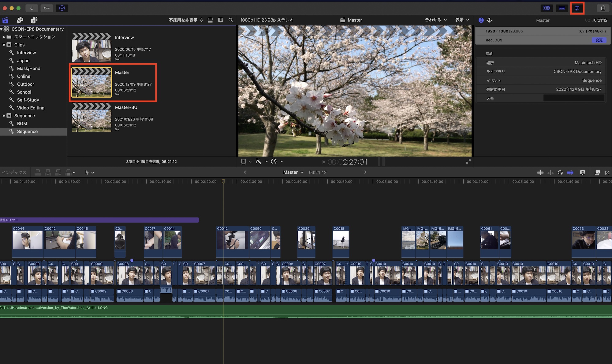The height and width of the screenshot is (364, 612).
Task: Toggle solo headphones icon
Action: [x=560, y=173]
